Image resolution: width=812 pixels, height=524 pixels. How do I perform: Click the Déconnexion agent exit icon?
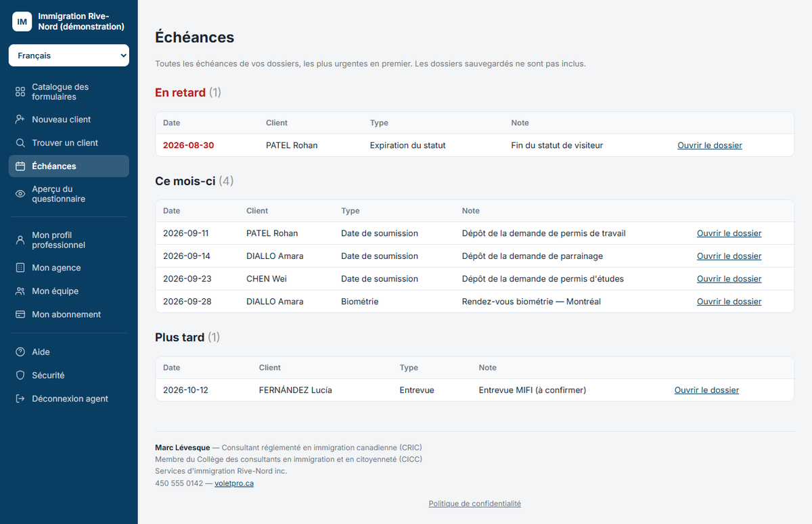20,399
